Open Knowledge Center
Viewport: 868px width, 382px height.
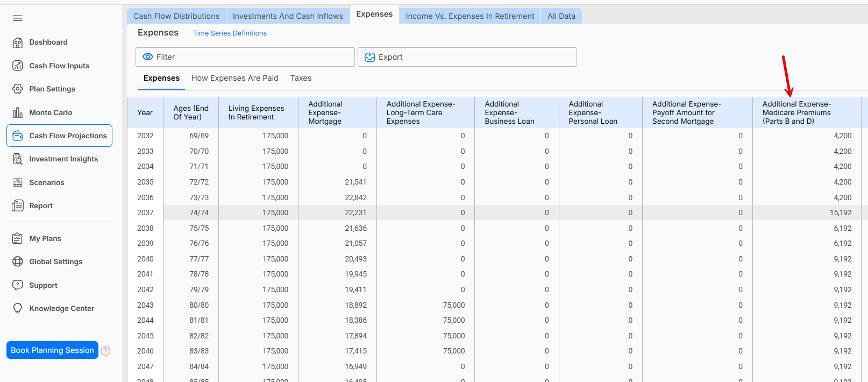tap(62, 308)
